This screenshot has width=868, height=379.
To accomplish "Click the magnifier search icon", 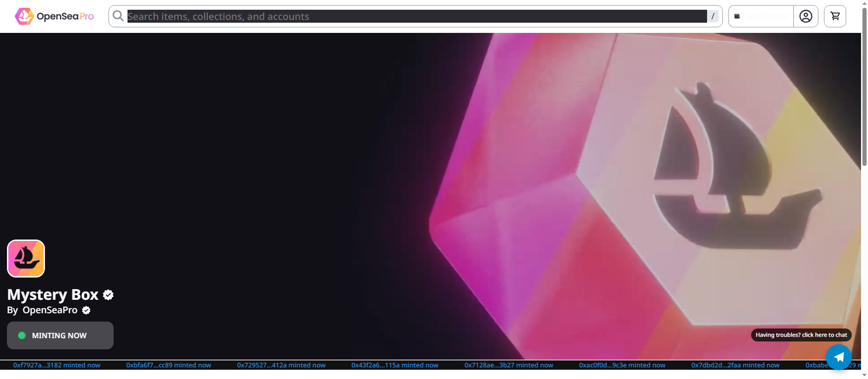I will [x=118, y=16].
